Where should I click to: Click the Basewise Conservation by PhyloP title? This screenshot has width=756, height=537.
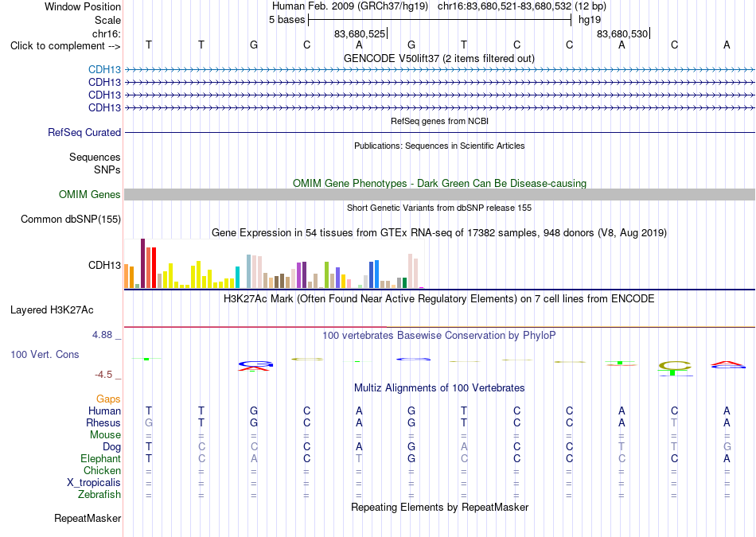coord(438,336)
